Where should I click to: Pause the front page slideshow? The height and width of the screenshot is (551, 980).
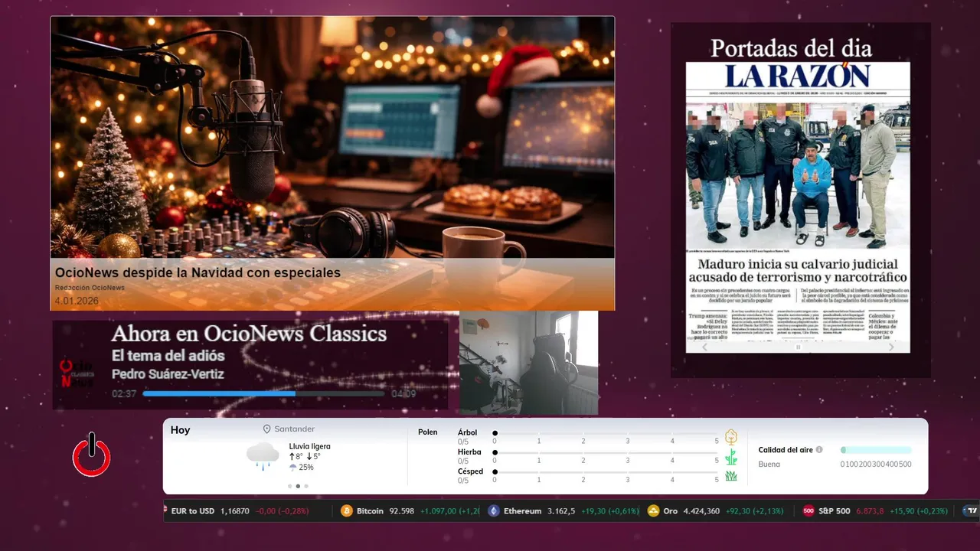coord(798,347)
